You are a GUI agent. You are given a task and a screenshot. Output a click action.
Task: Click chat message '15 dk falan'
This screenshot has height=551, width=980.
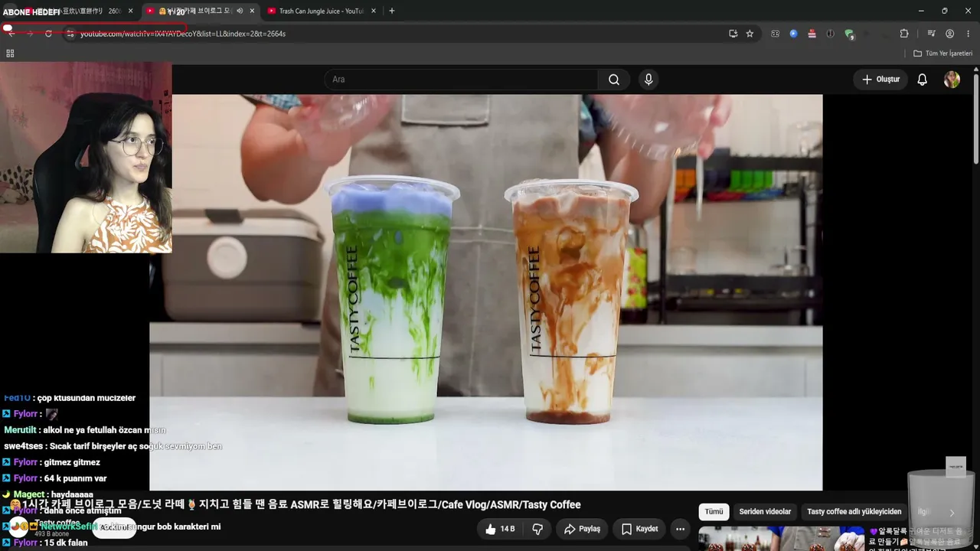click(66, 543)
